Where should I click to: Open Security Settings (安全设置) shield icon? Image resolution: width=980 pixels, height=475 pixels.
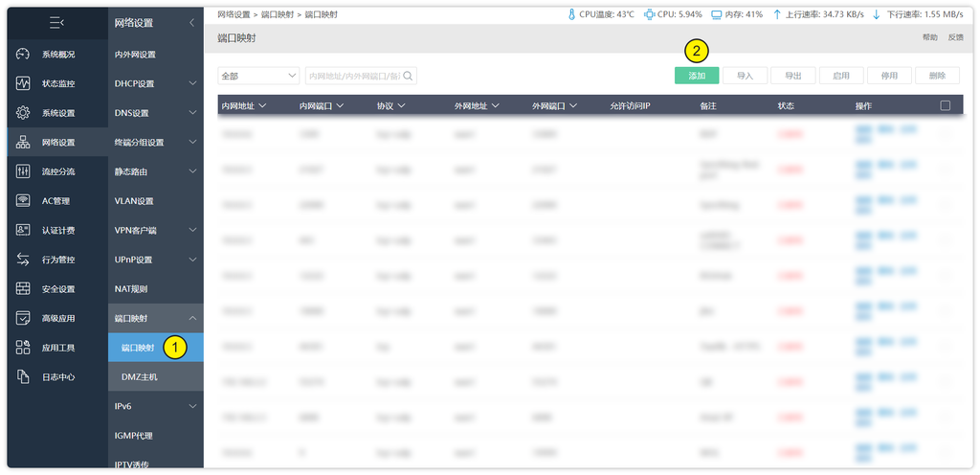[x=23, y=289]
